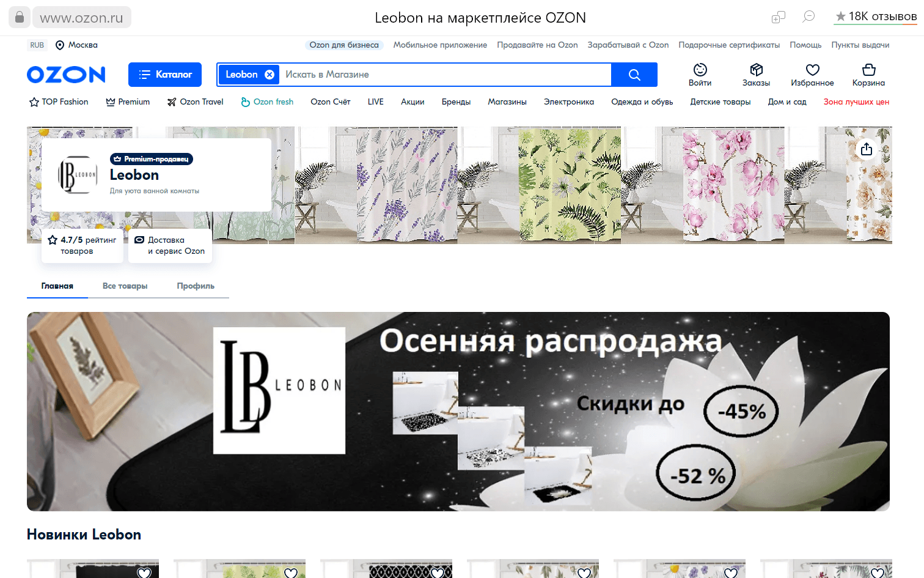Viewport: 924px width, 578px height.
Task: Open the Избранное favorites heart icon
Action: (812, 75)
